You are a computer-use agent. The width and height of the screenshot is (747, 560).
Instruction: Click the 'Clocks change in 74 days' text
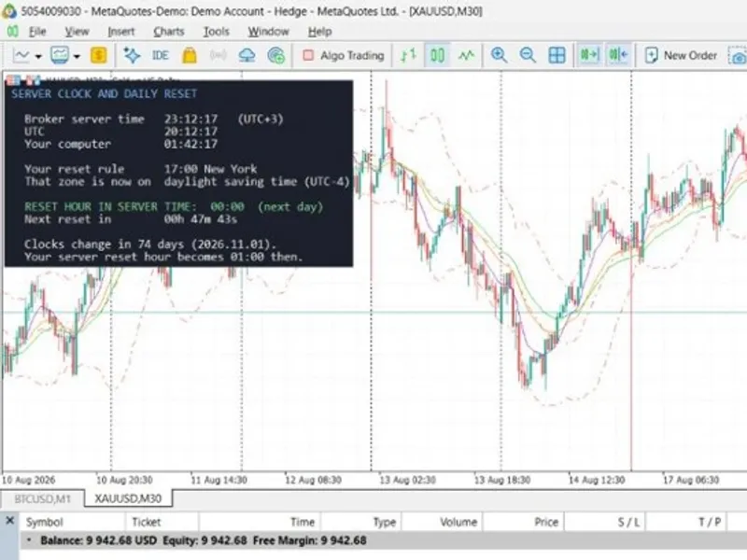click(x=150, y=245)
